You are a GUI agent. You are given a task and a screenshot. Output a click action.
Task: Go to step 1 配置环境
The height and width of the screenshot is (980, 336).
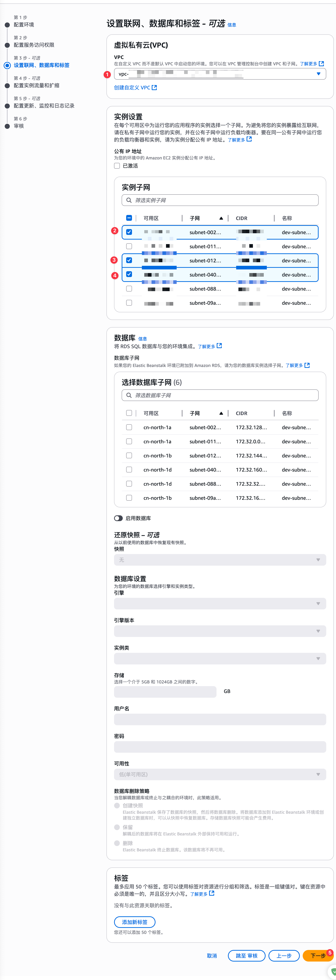pos(24,25)
